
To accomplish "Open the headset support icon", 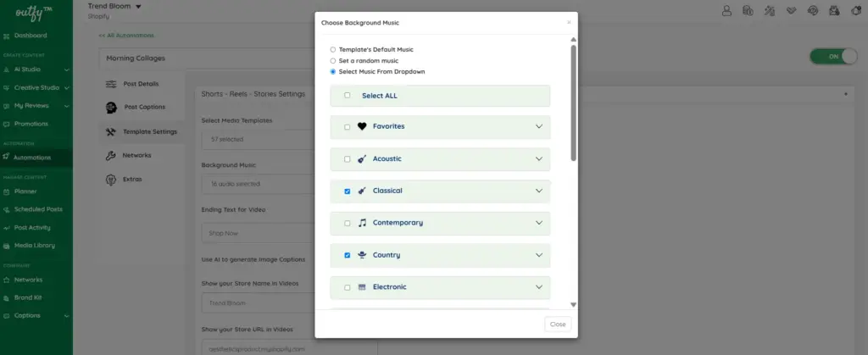I will (813, 10).
